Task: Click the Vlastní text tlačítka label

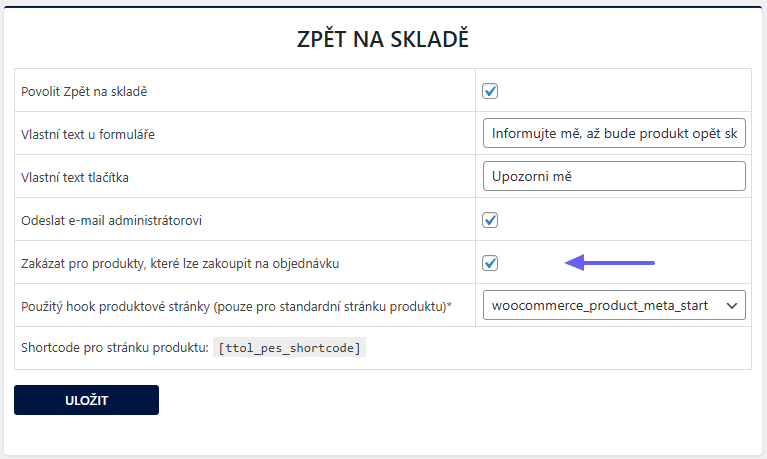Action: (x=76, y=178)
